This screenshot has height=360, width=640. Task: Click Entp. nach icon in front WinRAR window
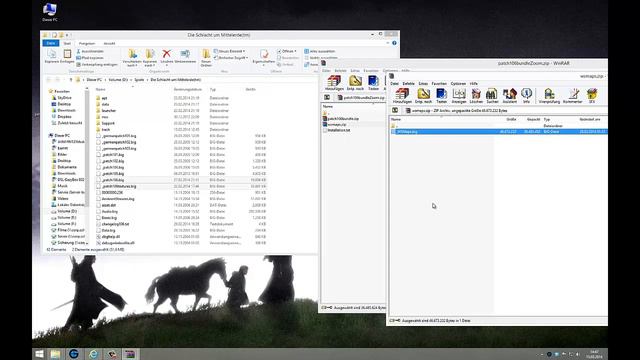point(423,96)
